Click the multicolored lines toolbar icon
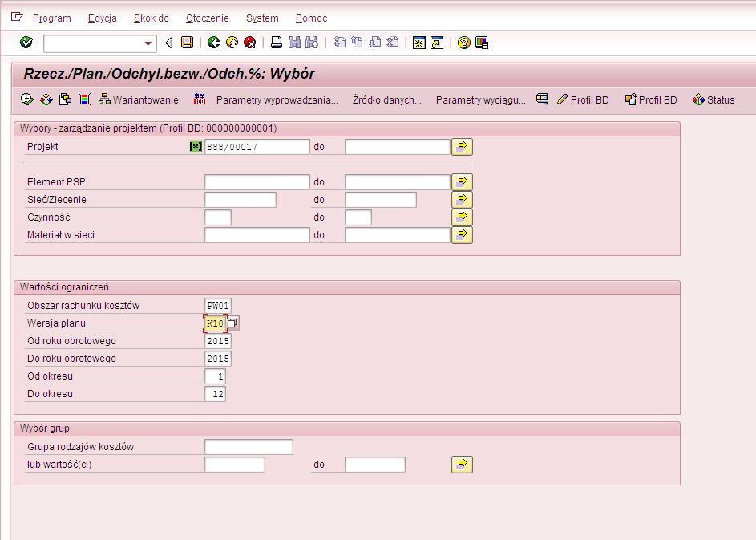Viewport: 756px width, 540px height. [x=84, y=99]
